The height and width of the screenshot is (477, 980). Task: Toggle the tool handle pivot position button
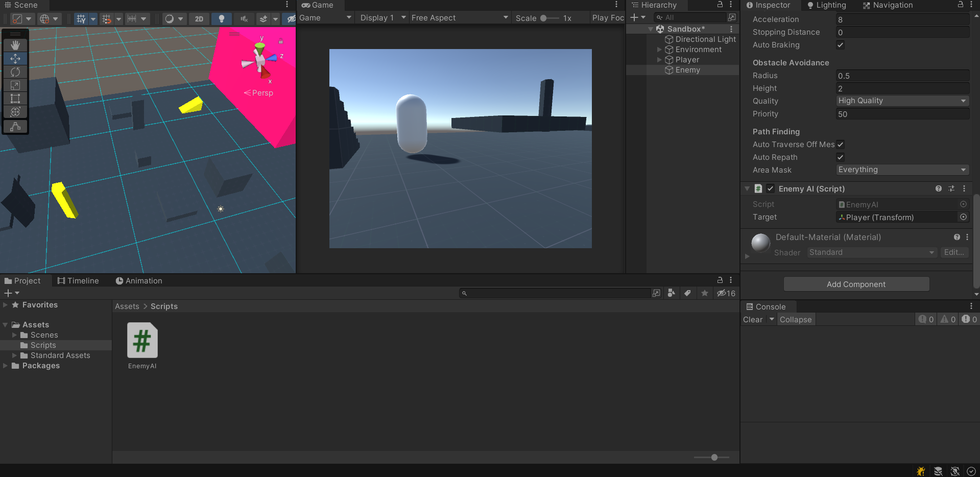pos(21,19)
